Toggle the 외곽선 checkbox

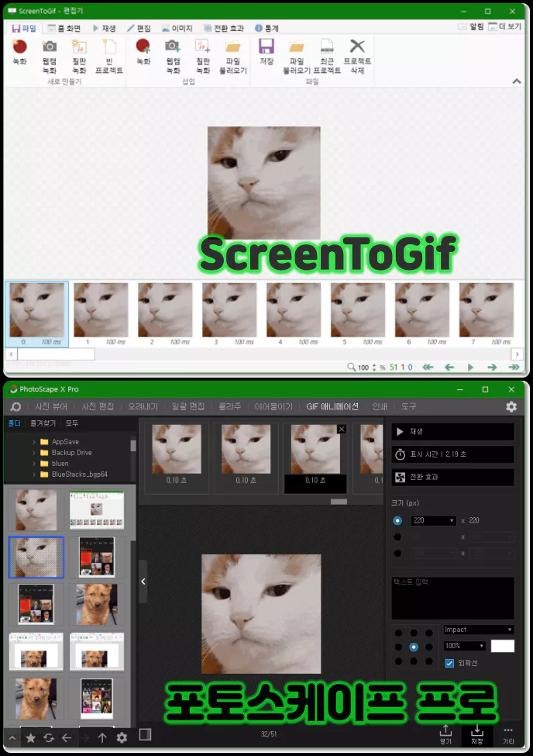point(449,664)
